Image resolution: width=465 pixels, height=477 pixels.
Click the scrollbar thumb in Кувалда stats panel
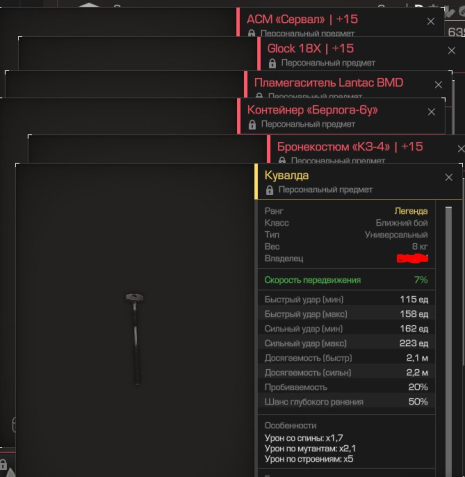449,342
